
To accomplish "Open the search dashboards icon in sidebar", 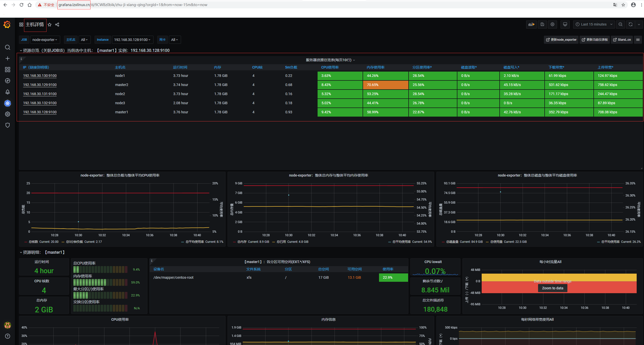I will (8, 47).
